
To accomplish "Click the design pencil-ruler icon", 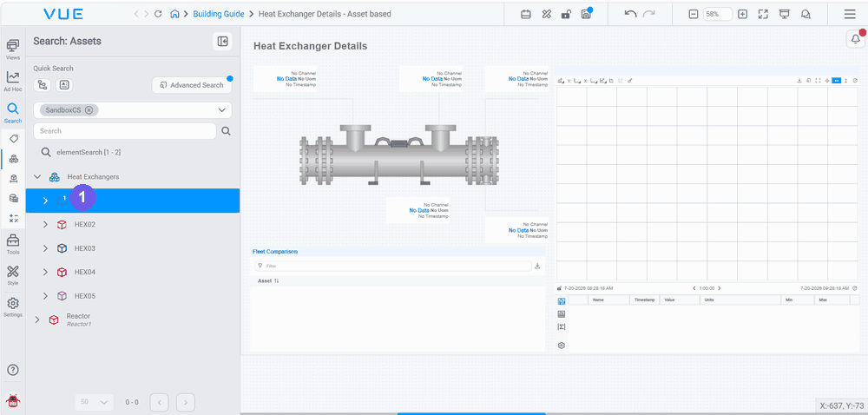I will pyautogui.click(x=546, y=15).
